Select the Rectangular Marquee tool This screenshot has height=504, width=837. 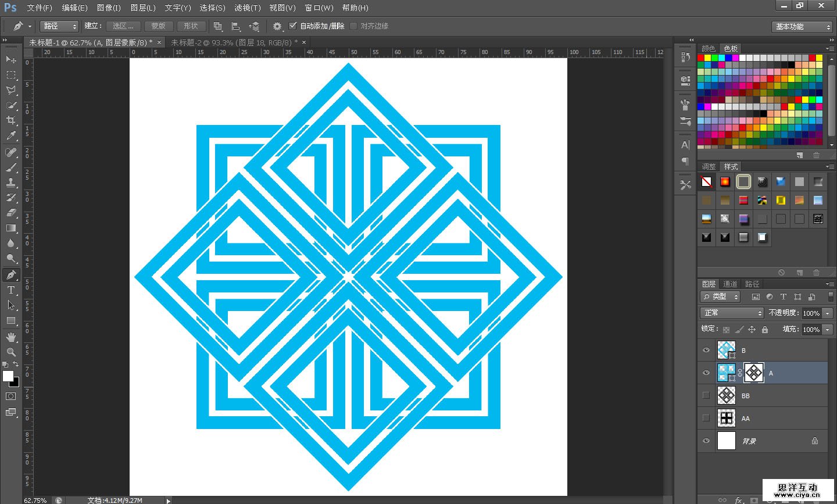tap(11, 75)
